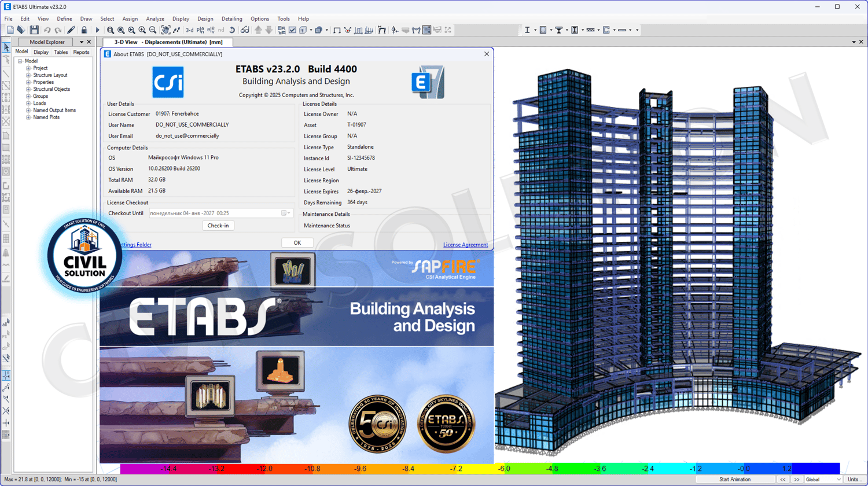Viewport: 868px width, 486px height.
Task: Click the Units button in status bar
Action: coord(854,480)
